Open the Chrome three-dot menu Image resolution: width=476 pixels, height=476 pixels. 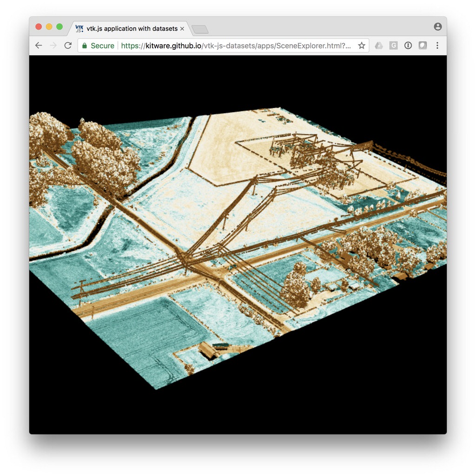point(437,45)
